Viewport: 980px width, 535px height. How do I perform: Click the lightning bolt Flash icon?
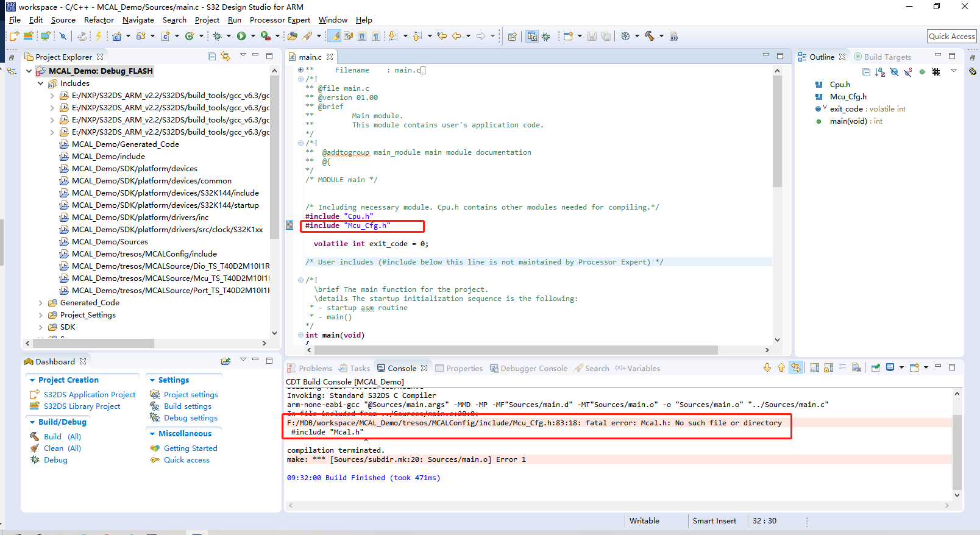98,37
